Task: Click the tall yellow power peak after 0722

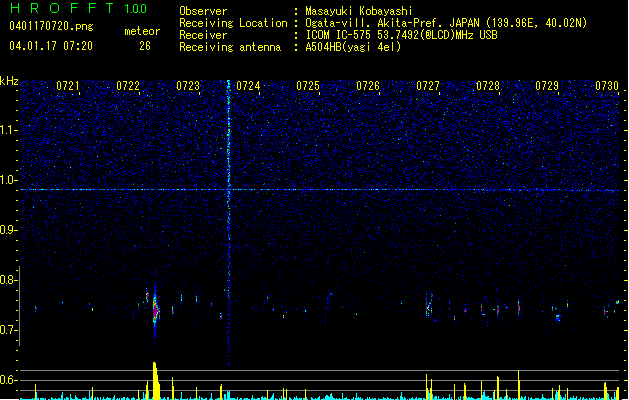Action: click(x=156, y=380)
